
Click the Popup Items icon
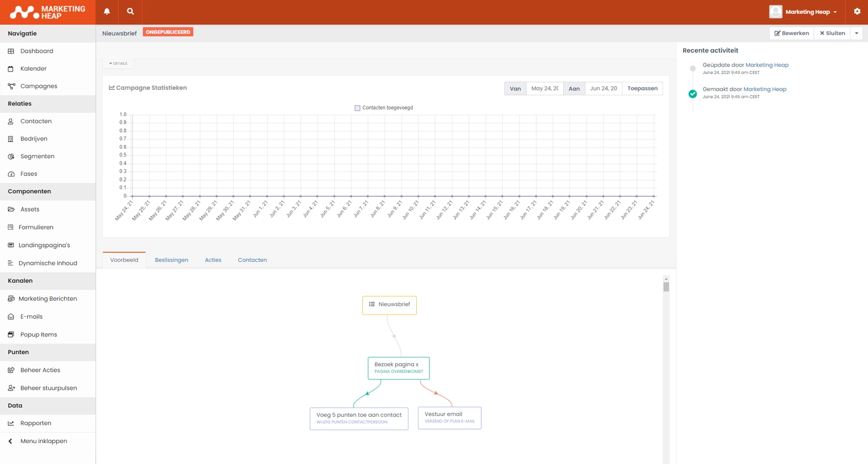pos(11,335)
